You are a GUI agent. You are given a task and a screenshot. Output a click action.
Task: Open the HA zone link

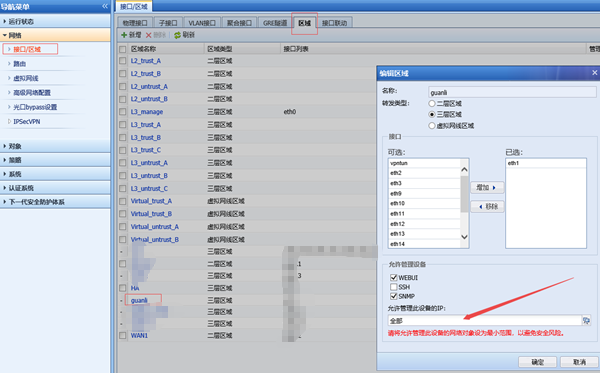[x=135, y=288]
